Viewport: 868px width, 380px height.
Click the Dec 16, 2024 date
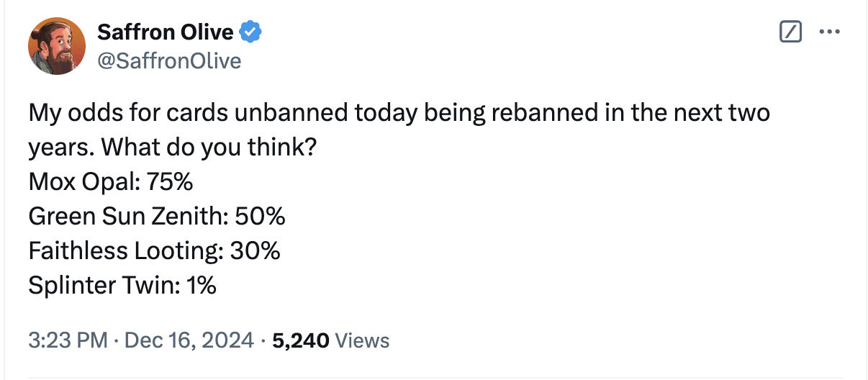pyautogui.click(x=189, y=340)
